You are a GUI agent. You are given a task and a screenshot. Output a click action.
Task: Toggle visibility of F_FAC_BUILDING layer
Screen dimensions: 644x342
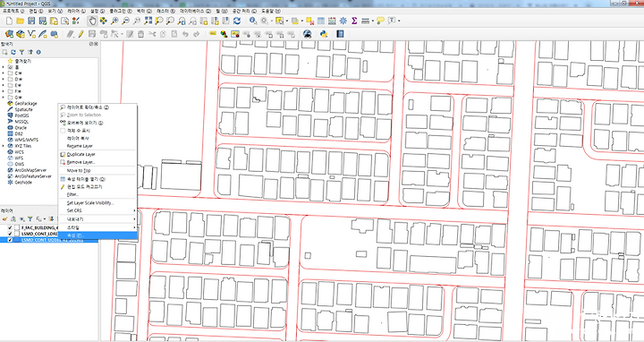coord(10,227)
